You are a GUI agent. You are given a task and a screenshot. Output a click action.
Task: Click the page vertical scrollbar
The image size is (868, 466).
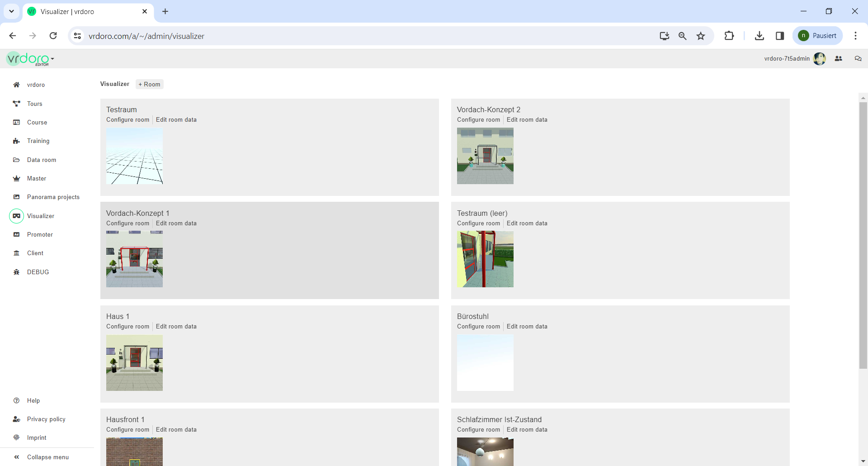pos(863,235)
